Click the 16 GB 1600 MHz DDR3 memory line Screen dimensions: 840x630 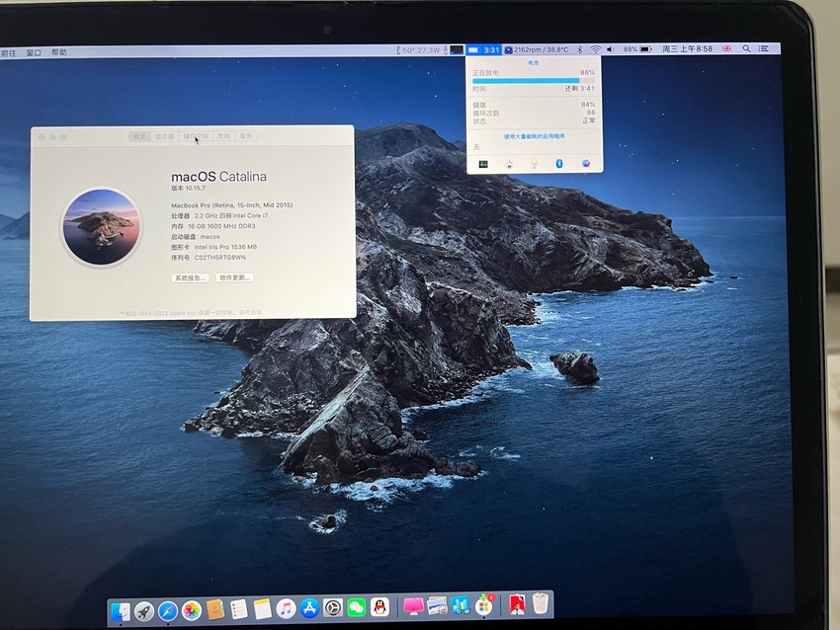(x=213, y=226)
